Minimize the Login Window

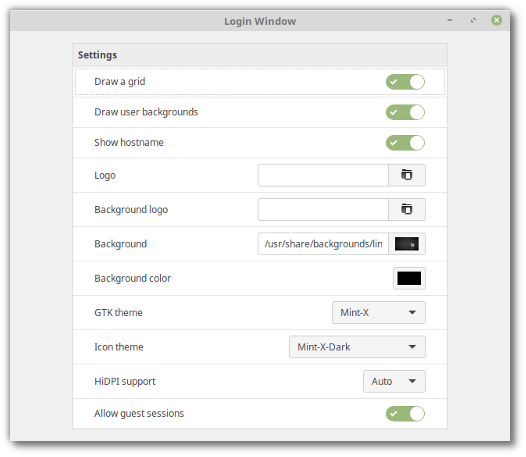(x=450, y=21)
